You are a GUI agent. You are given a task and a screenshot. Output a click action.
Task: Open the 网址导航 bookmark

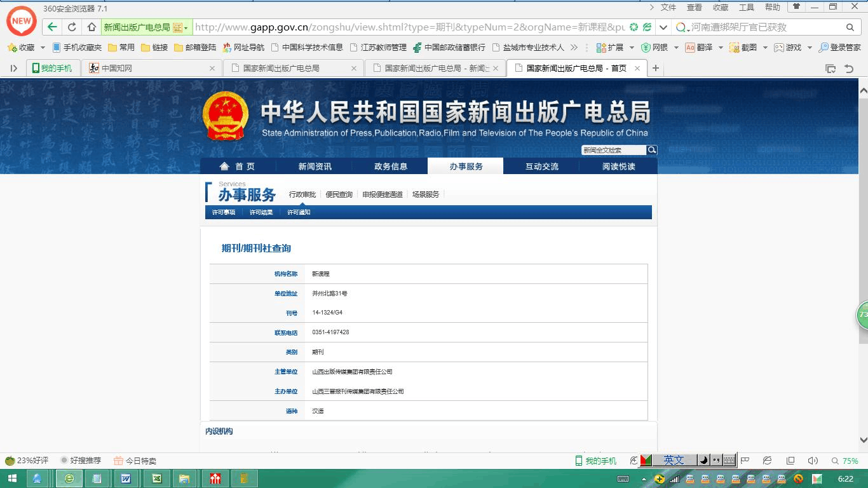(243, 48)
